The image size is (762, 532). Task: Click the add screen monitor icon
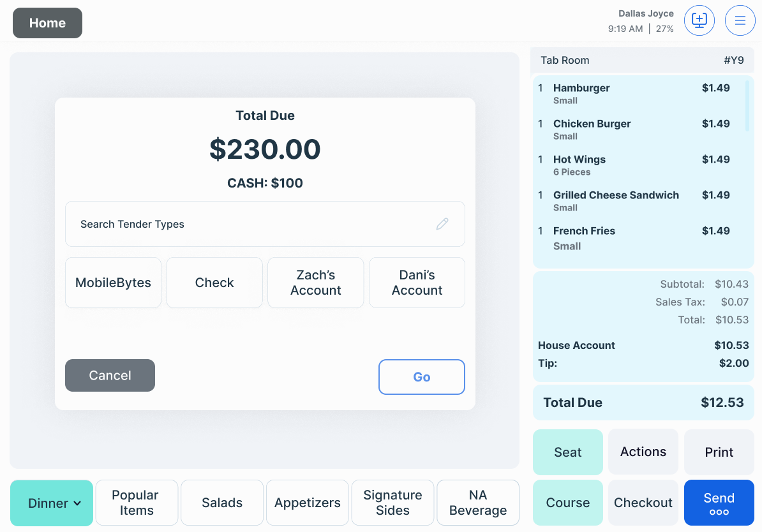click(699, 20)
